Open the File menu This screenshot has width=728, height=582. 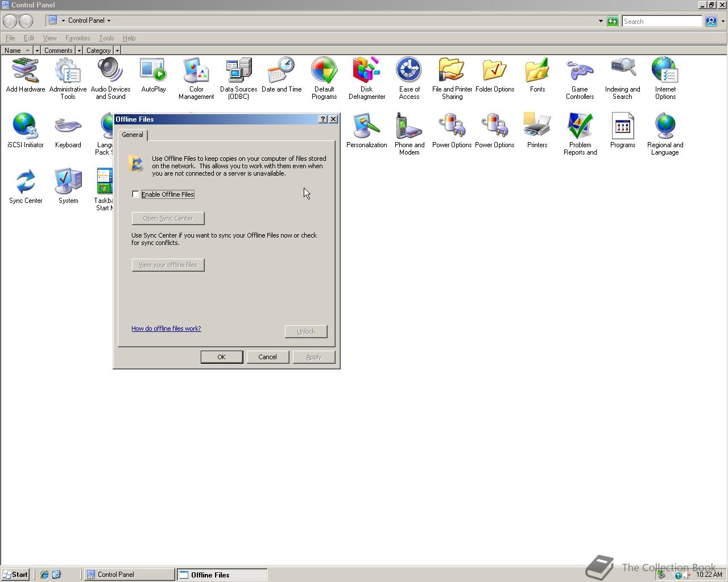(x=10, y=38)
